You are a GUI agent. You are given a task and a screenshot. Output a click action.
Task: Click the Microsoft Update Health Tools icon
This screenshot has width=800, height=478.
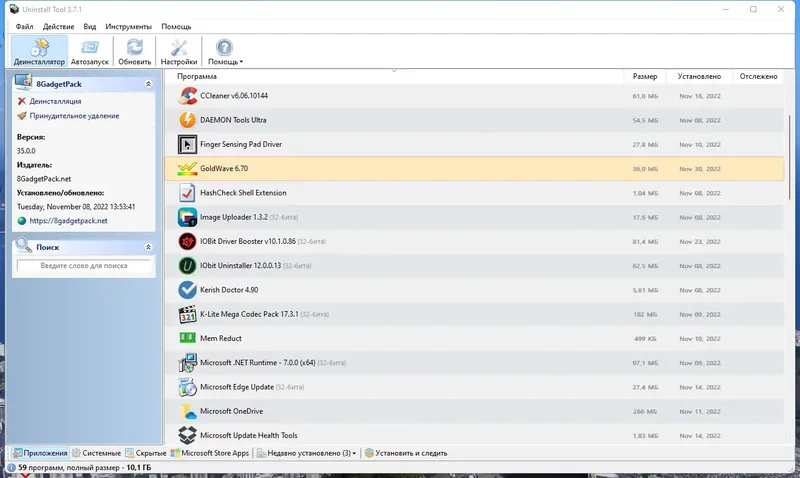pyautogui.click(x=187, y=435)
